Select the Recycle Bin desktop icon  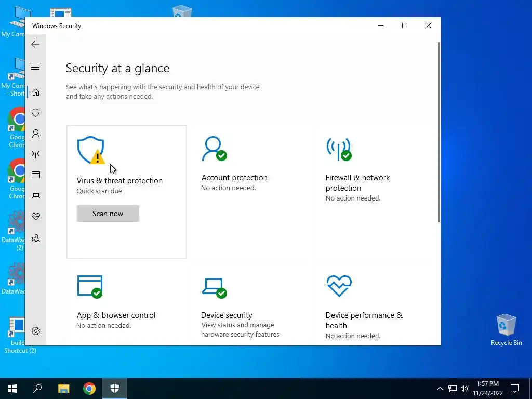pyautogui.click(x=506, y=330)
